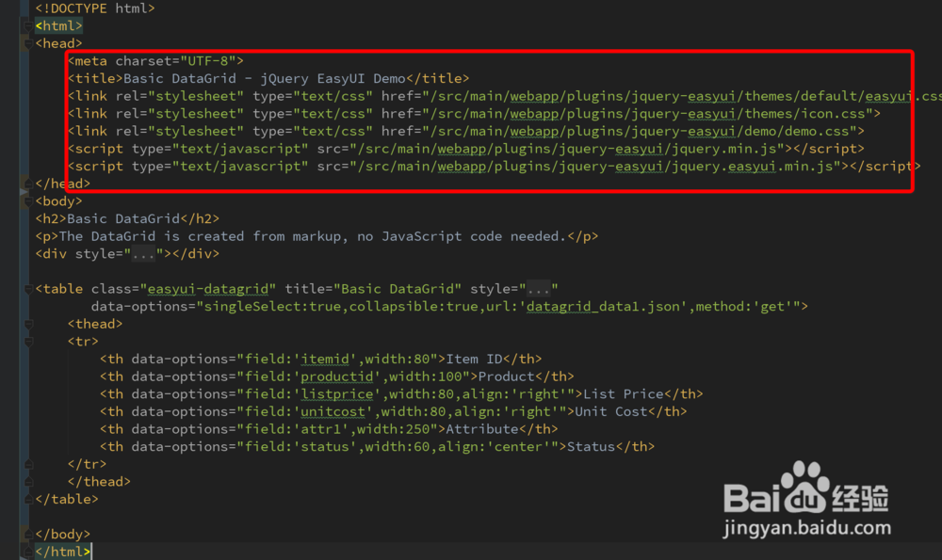This screenshot has width=942, height=560.
Task: Collapse the <html> fold marker in gutter
Action: pyautogui.click(x=27, y=26)
